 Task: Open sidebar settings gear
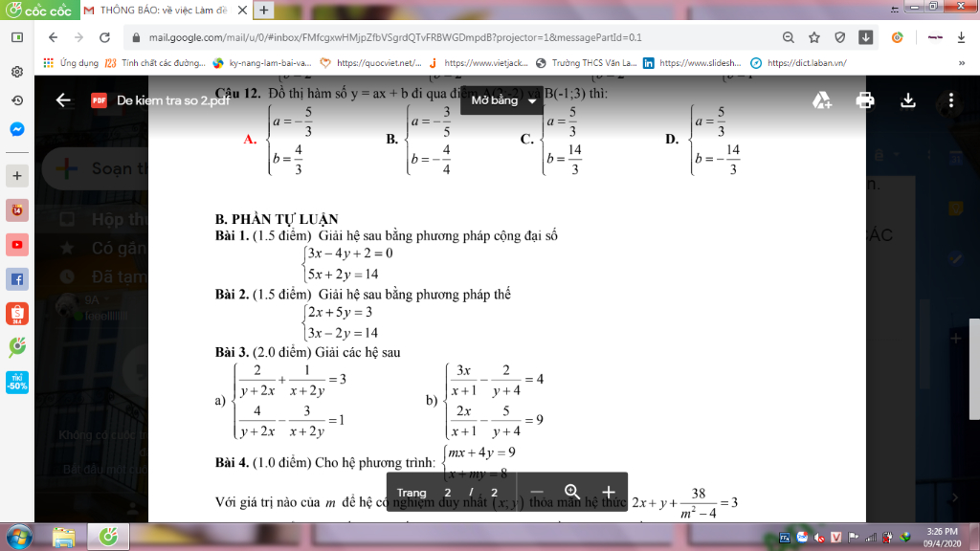tap(17, 72)
